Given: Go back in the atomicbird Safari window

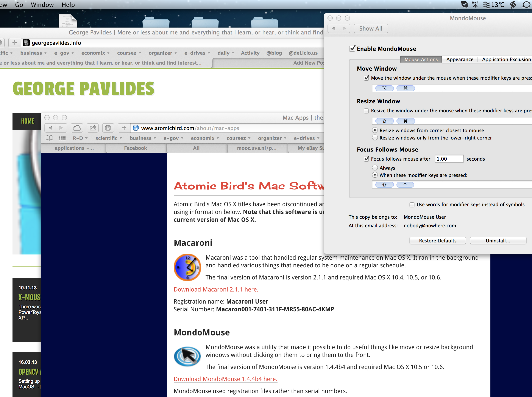Looking at the screenshot, I should tap(50, 128).
